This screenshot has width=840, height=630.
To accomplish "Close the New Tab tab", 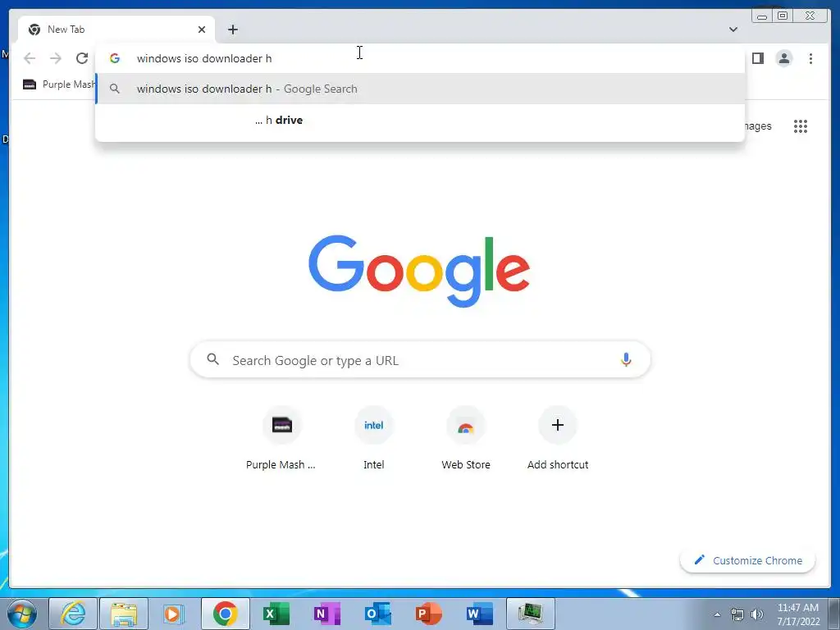I will (202, 30).
